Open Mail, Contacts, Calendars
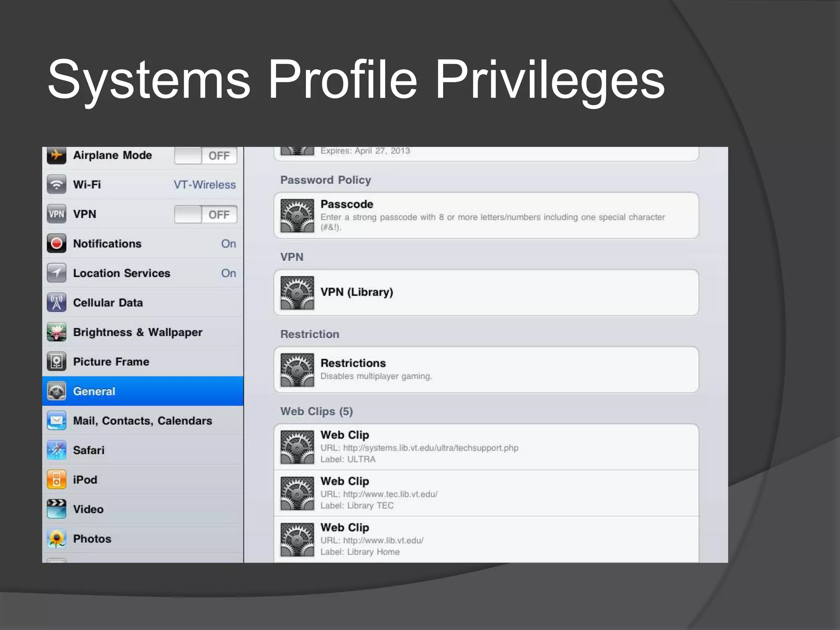 [143, 421]
